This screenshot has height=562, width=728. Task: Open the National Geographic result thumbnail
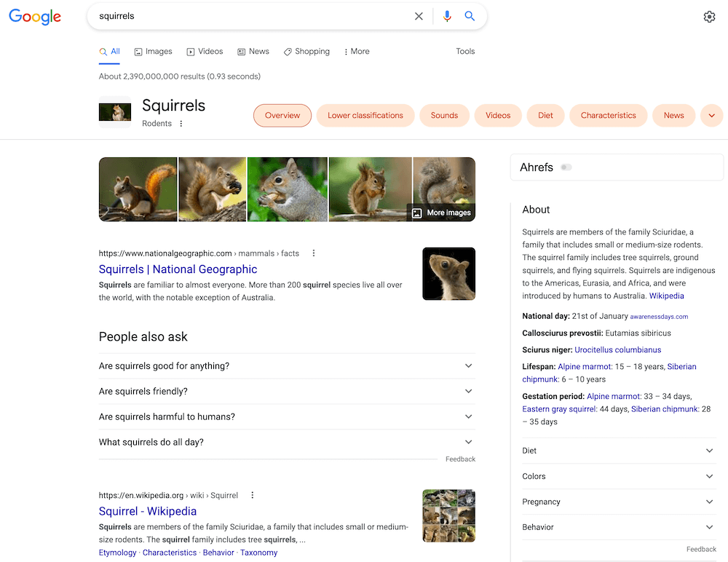(448, 274)
